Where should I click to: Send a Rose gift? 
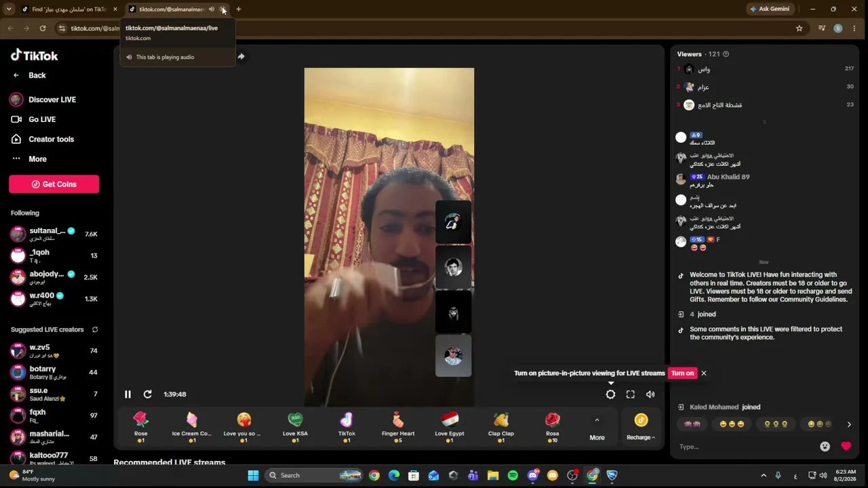click(x=140, y=427)
